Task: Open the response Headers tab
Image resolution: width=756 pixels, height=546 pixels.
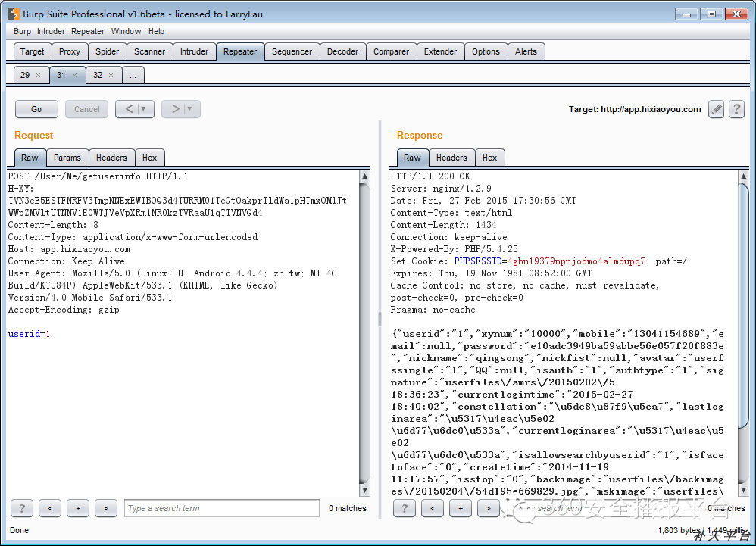Action: (x=451, y=158)
